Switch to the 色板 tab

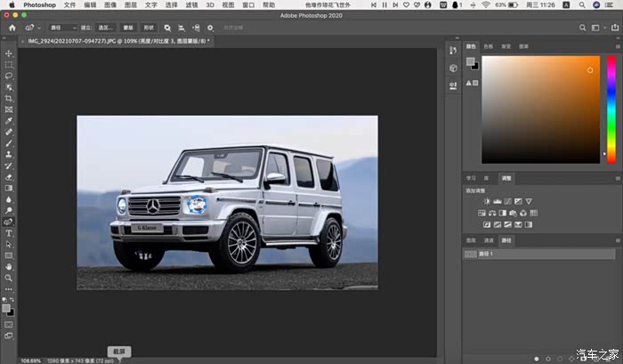coord(488,46)
